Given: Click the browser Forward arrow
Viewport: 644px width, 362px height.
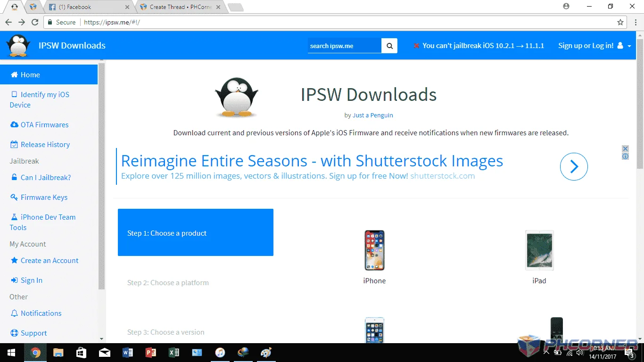Looking at the screenshot, I should pyautogui.click(x=22, y=22).
